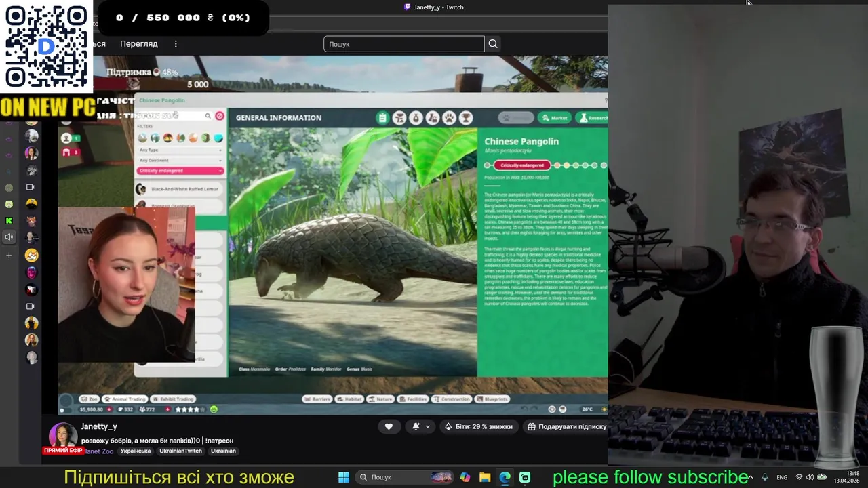
Task: Open the Windows Start menu
Action: pos(344,477)
